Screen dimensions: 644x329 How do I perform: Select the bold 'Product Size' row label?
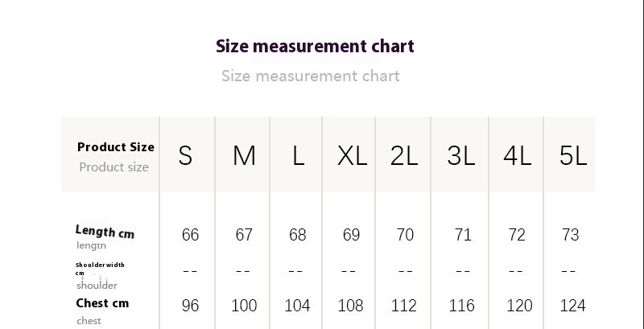click(115, 147)
